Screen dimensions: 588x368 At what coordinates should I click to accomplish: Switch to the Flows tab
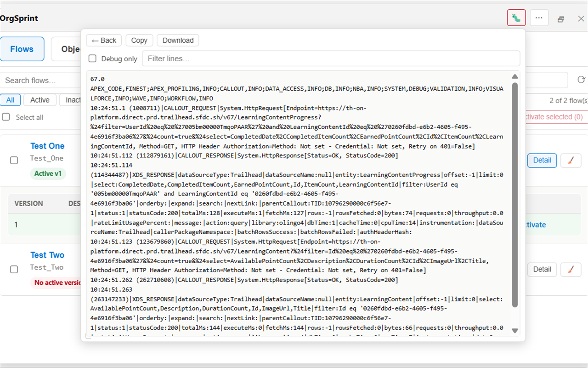22,49
